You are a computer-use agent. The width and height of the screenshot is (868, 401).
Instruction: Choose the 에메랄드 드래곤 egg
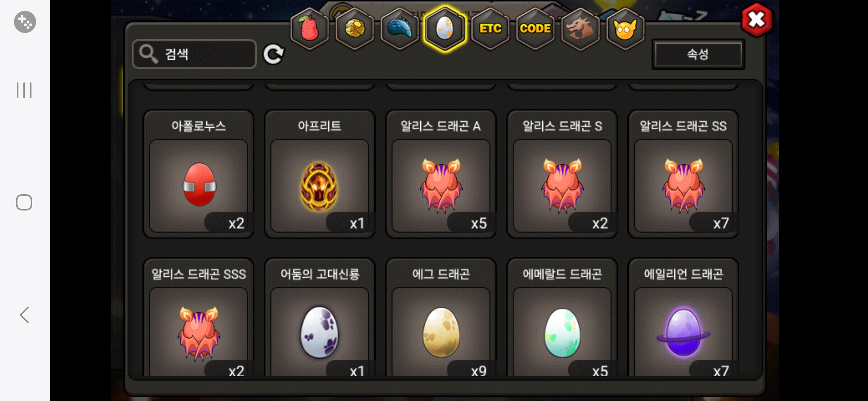[562, 318]
